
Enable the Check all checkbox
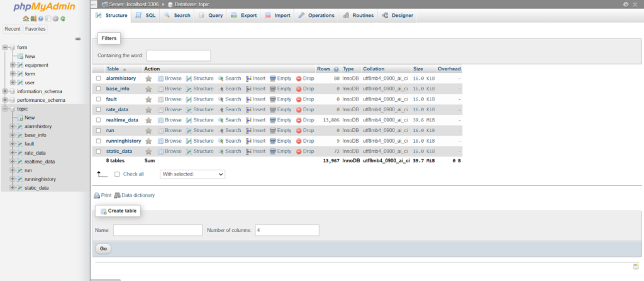click(x=117, y=174)
